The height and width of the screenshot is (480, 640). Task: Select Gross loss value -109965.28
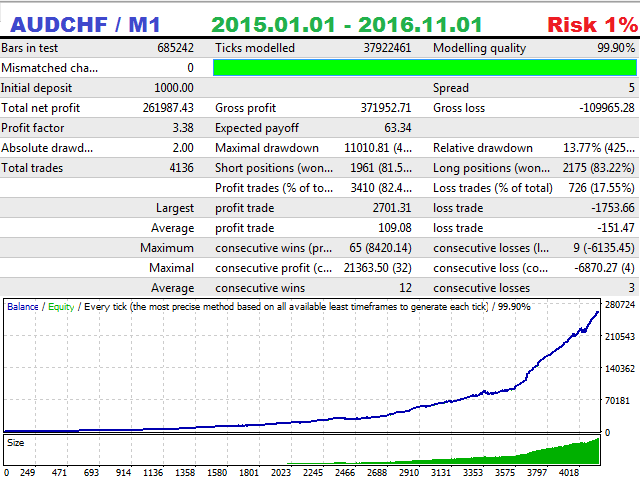607,108
